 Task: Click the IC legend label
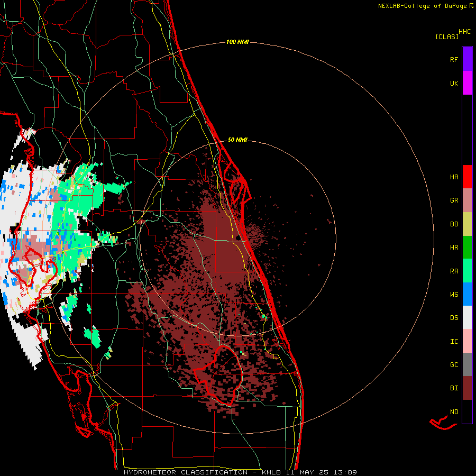pos(454,341)
